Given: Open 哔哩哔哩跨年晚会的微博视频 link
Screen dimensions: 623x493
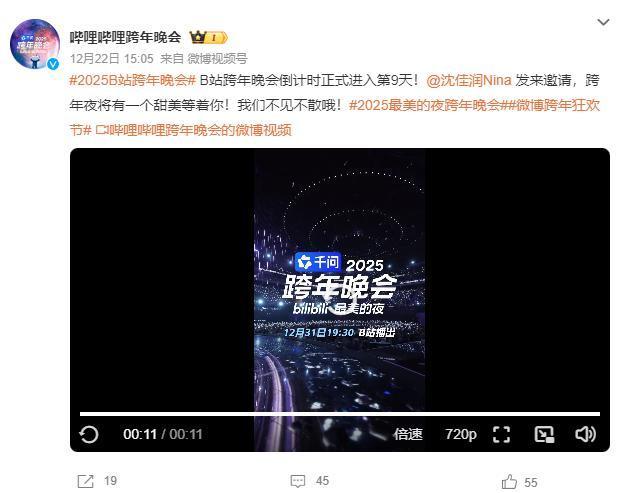Looking at the screenshot, I should point(193,130).
